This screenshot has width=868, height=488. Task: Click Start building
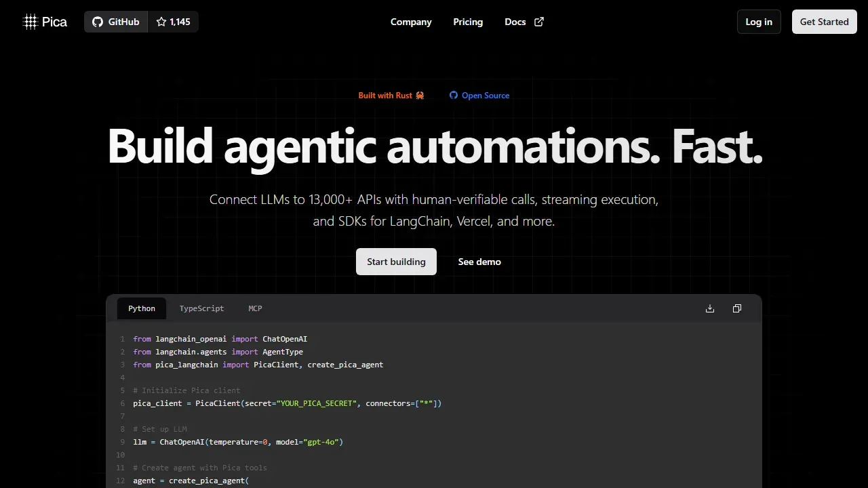coord(396,262)
